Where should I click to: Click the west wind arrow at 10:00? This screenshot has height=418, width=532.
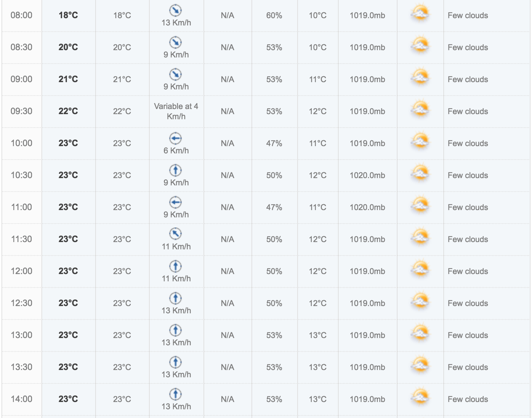pos(176,138)
